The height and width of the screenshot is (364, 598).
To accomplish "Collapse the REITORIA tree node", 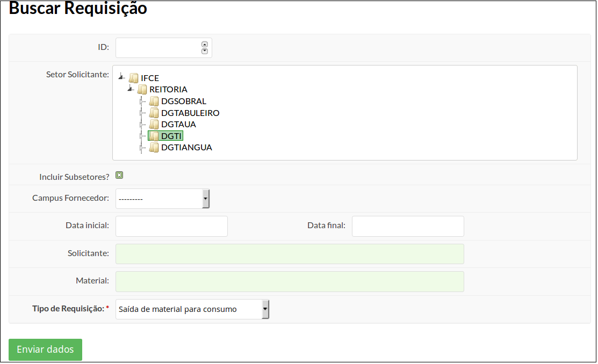I will [131, 89].
